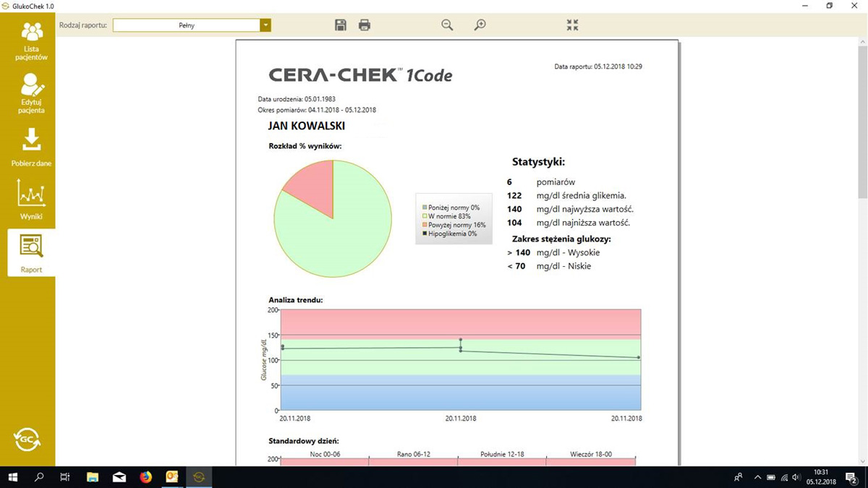Click the Zakres stężenia glukozy heading
Viewport: 868px width, 488px height.
(x=561, y=239)
